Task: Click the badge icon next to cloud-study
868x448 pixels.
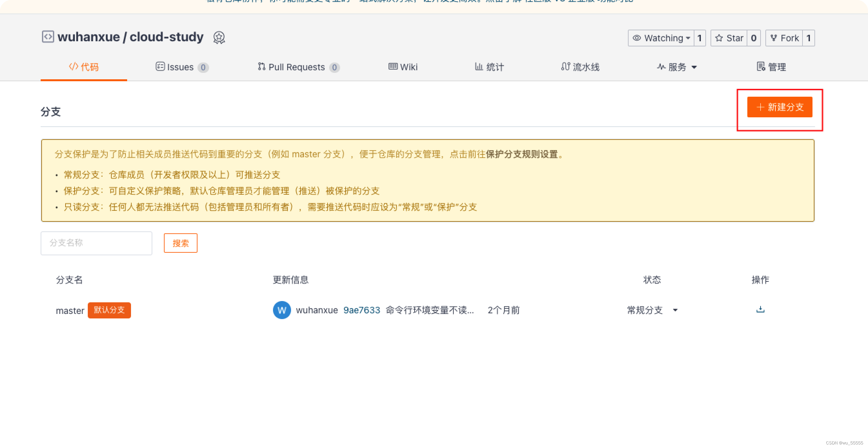Action: (x=219, y=38)
